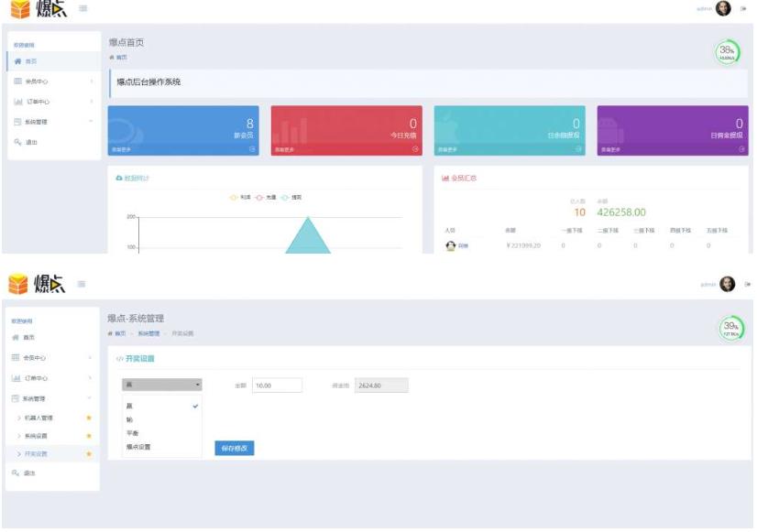
Task: Click the yellow star beside 机器人管理
Action: (x=89, y=418)
